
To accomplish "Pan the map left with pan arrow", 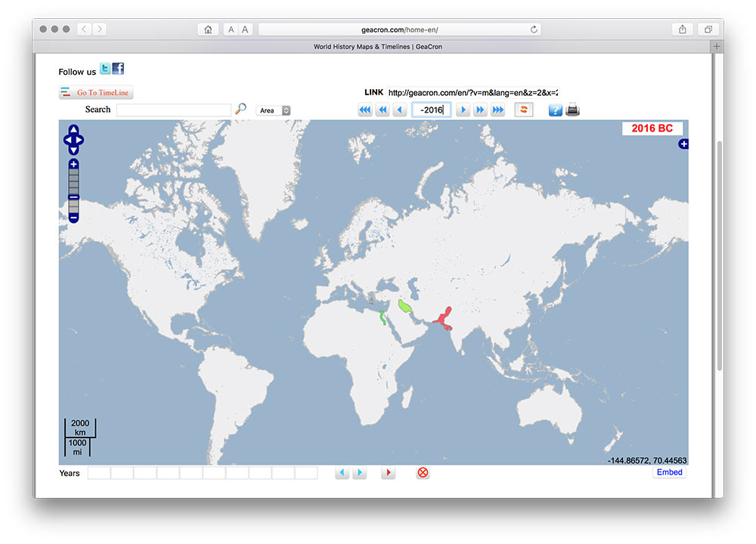I will (68, 141).
